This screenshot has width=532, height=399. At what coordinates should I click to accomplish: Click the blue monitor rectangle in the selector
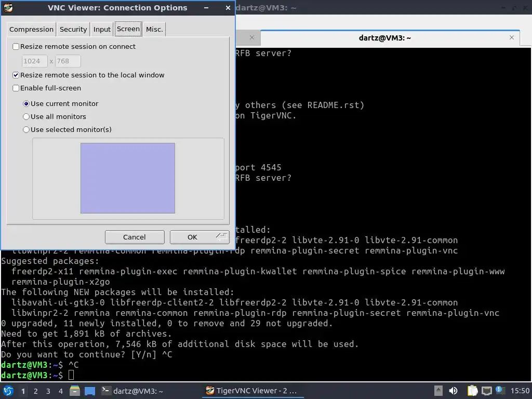coord(128,178)
